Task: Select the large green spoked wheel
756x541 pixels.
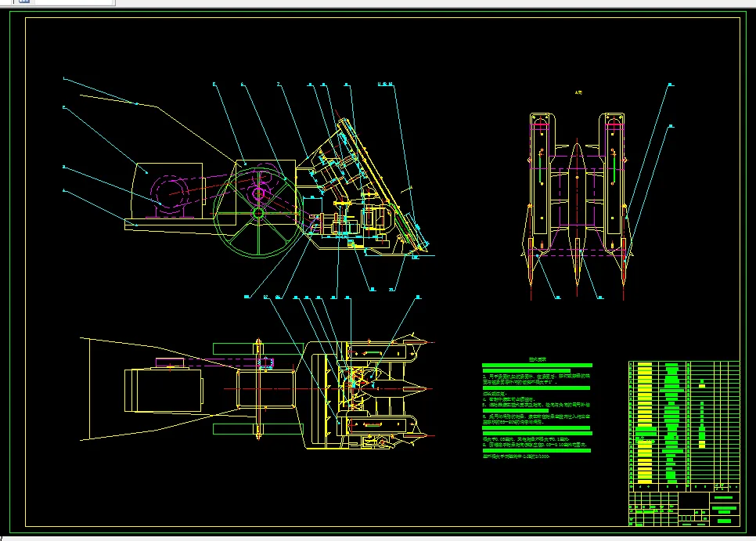Action: tap(258, 213)
